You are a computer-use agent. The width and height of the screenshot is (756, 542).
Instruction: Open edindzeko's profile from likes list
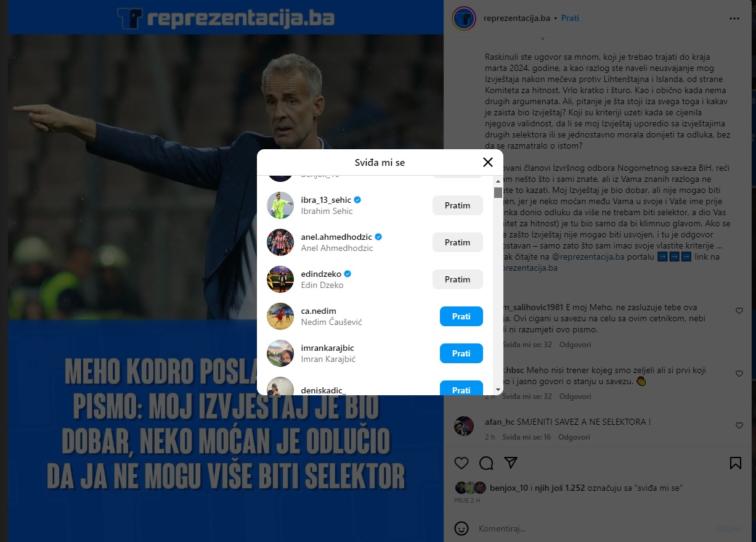(x=322, y=273)
